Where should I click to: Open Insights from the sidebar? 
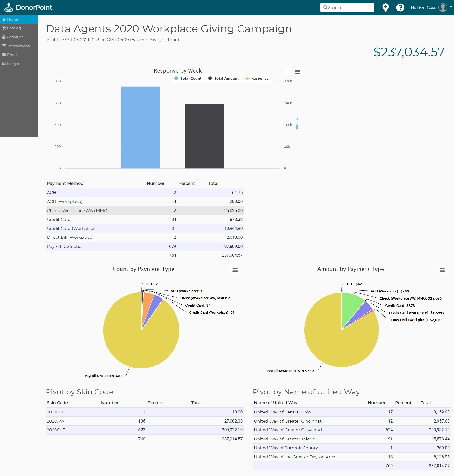14,64
